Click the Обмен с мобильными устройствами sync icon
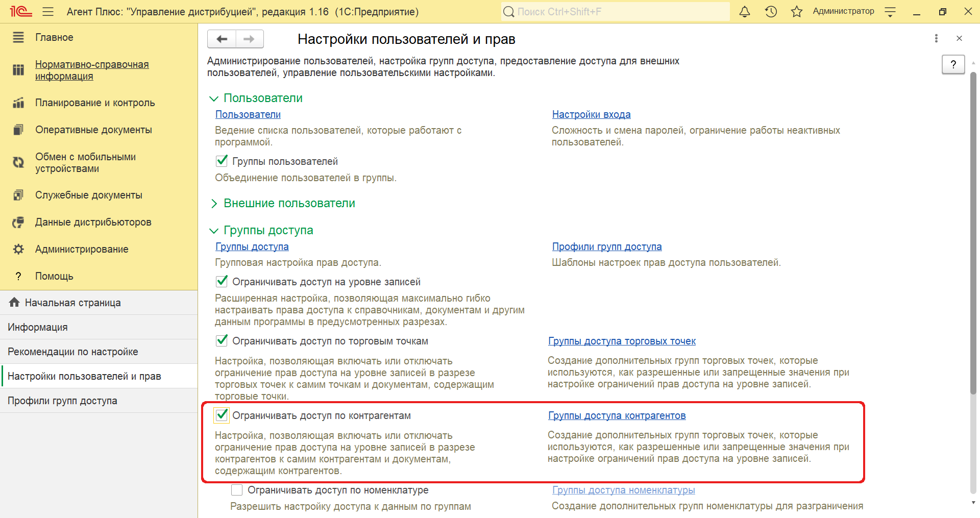This screenshot has height=518, width=980. [18, 162]
